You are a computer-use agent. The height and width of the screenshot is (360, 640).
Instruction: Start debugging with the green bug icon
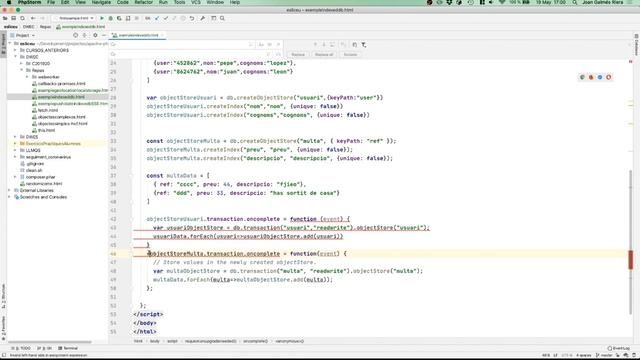tap(110, 18)
